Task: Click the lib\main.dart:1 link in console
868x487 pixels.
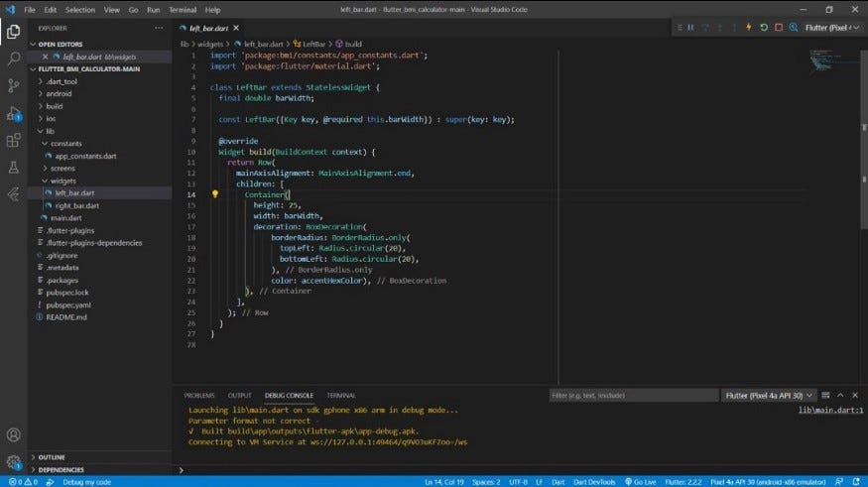Action: click(830, 410)
